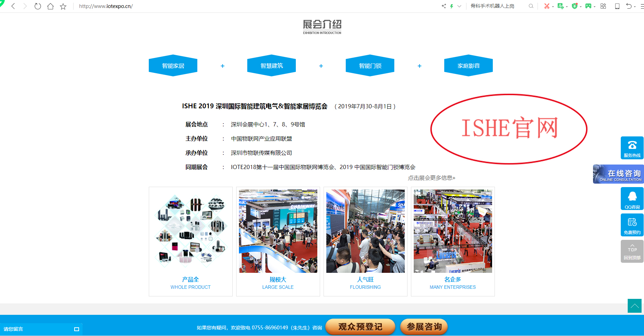The width and height of the screenshot is (644, 336).
Task: Click the 观众预登记 visitor pre-registration button
Action: pos(360,327)
